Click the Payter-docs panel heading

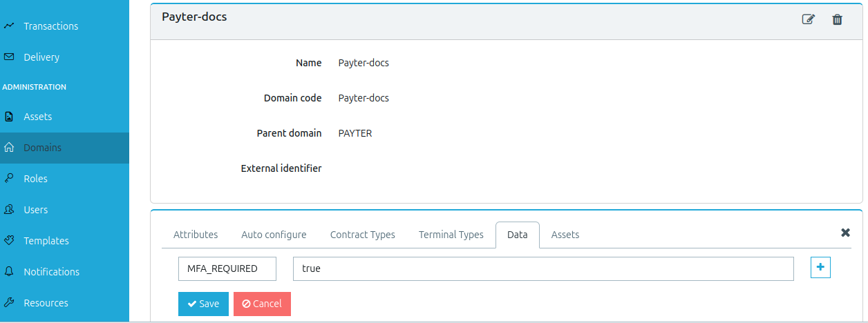194,17
